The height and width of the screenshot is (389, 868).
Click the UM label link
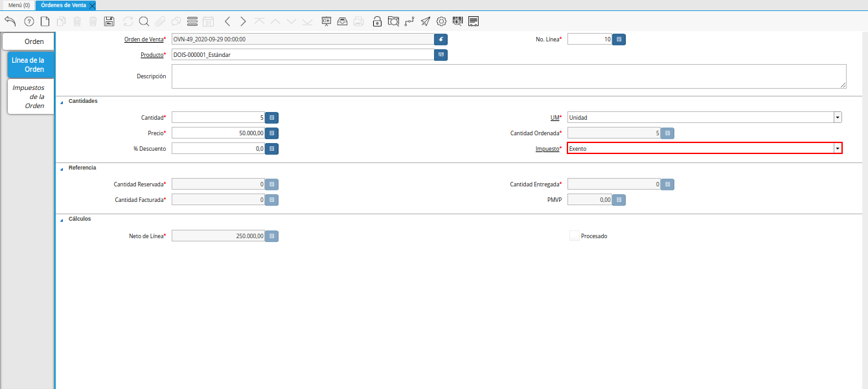(x=554, y=118)
